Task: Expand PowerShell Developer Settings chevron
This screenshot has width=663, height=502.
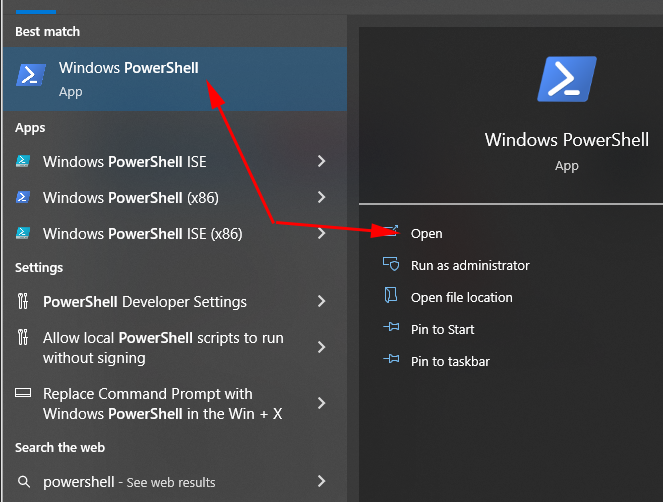Action: tap(321, 301)
